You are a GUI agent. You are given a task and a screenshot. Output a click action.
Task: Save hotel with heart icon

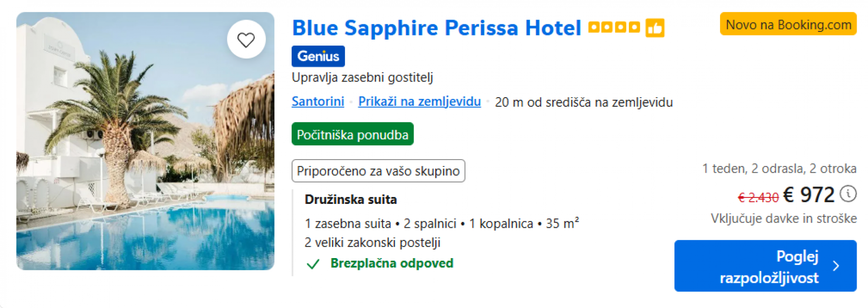[x=246, y=40]
